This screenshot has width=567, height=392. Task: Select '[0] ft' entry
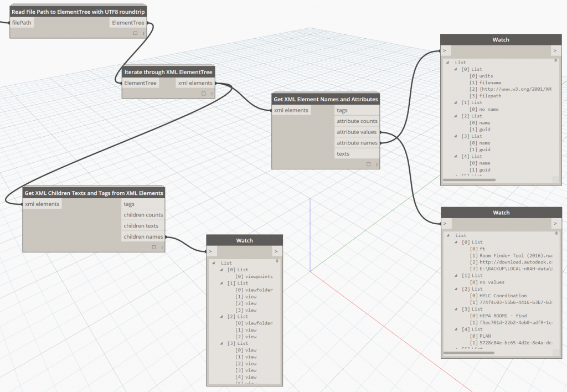pyautogui.click(x=477, y=249)
